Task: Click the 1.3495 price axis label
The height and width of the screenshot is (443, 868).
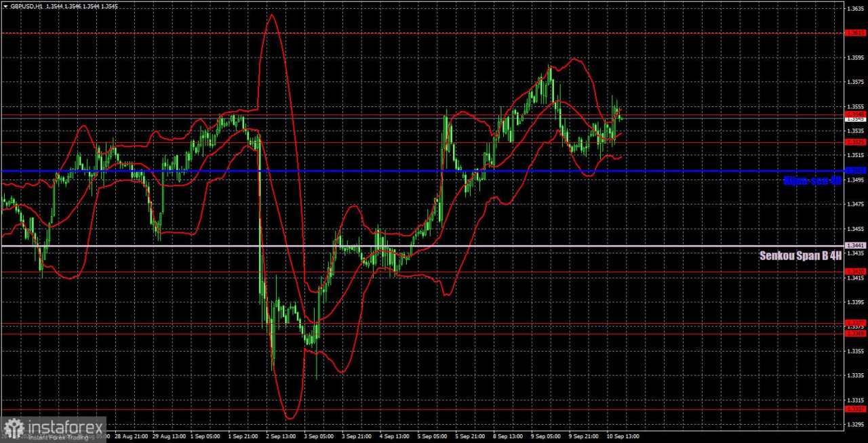Action: (855, 180)
